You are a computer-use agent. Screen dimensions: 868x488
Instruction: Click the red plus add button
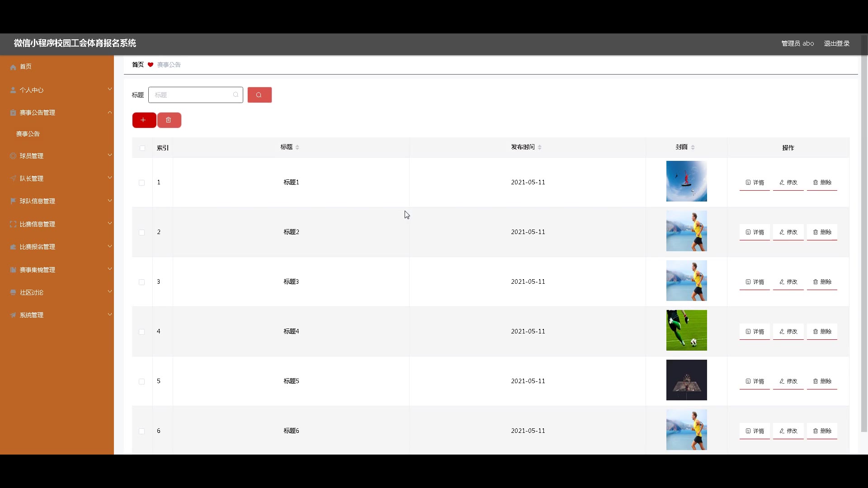(144, 120)
